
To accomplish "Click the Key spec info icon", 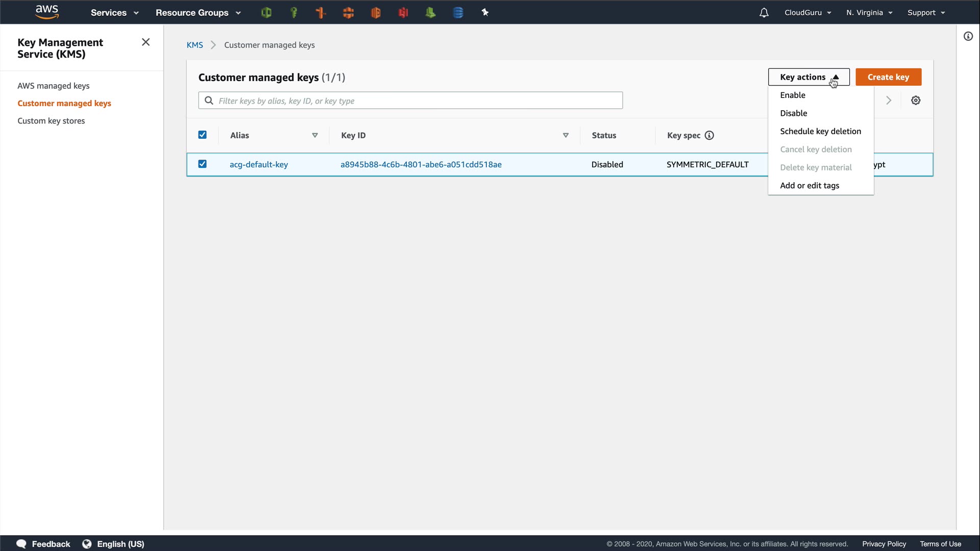I will click(709, 135).
